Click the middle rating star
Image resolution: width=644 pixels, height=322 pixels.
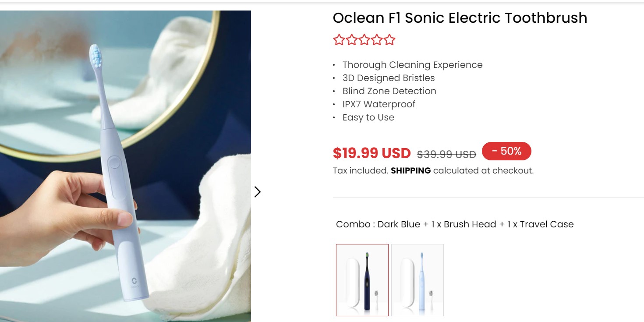[x=364, y=39]
